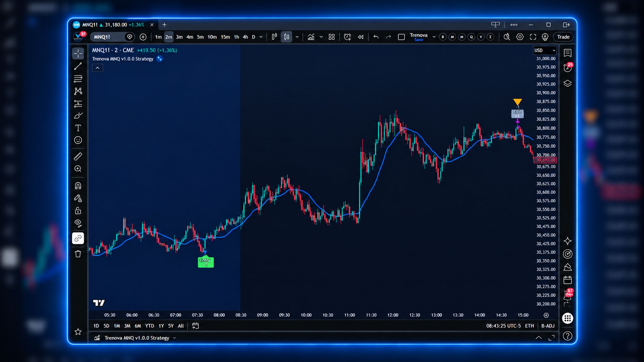
Task: Toggle lock all drawings
Action: click(x=78, y=211)
